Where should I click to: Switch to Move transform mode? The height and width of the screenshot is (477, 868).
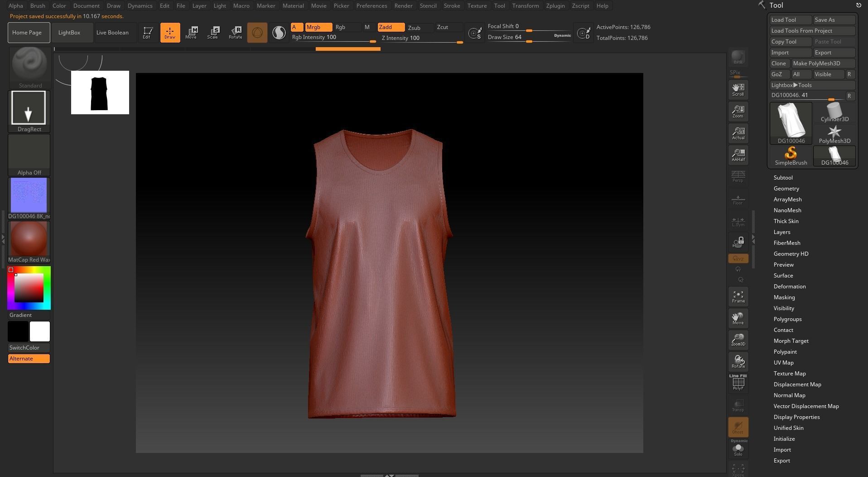click(x=191, y=33)
